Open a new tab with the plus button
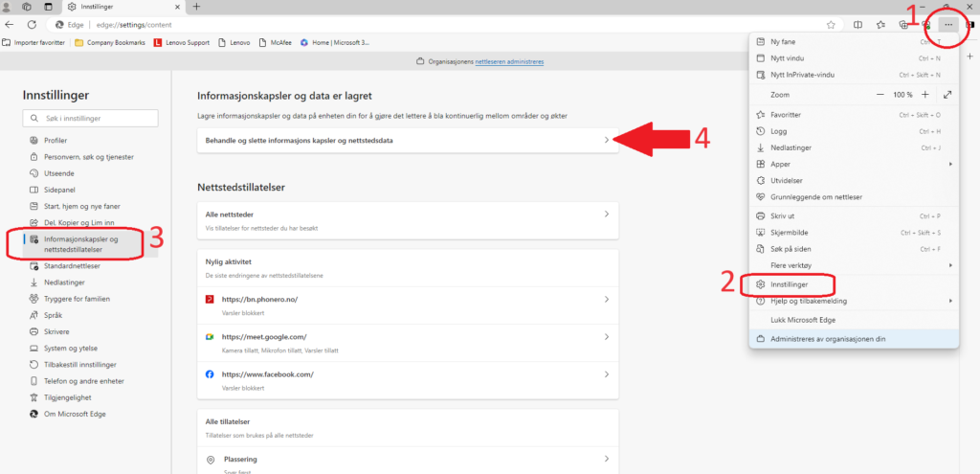This screenshot has height=474, width=980. click(x=196, y=7)
